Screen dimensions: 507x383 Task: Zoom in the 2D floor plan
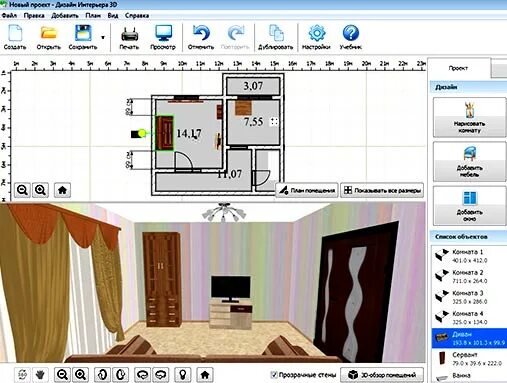[x=41, y=190]
